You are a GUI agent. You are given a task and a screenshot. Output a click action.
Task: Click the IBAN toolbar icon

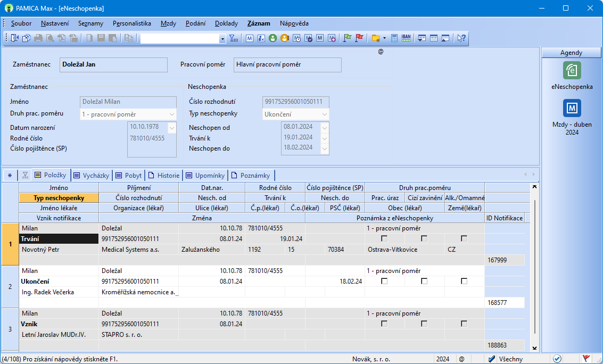point(406,38)
